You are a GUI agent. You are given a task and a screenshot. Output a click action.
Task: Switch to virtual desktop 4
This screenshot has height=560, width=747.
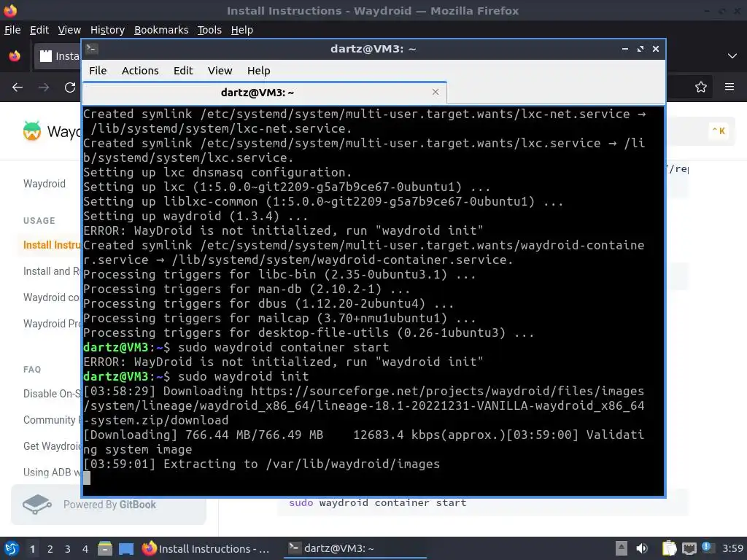point(85,549)
